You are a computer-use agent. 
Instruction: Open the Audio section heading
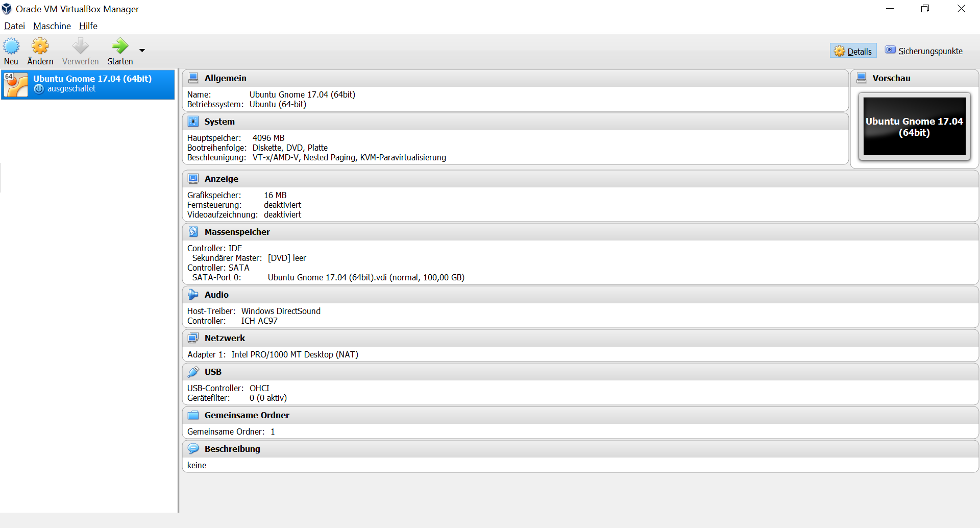(x=216, y=295)
